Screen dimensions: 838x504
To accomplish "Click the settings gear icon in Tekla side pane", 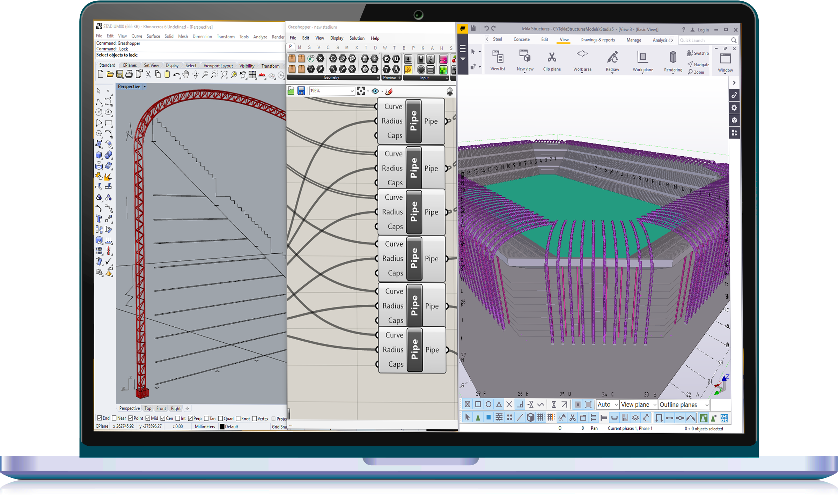I will (x=734, y=108).
